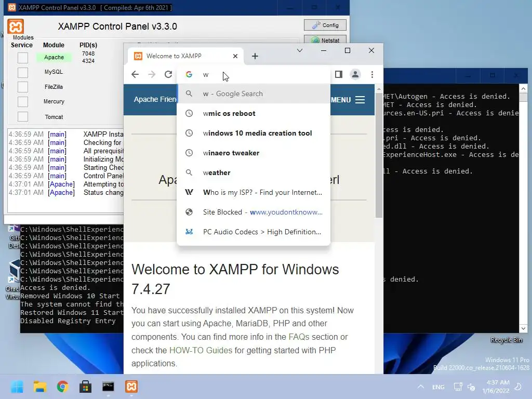Click the Google icon in address bar
This screenshot has width=532, height=399.
[x=189, y=74]
